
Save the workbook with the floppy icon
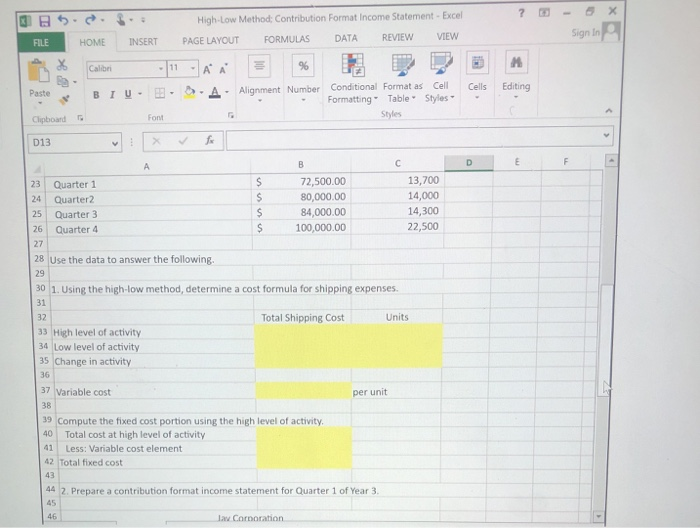[44, 21]
